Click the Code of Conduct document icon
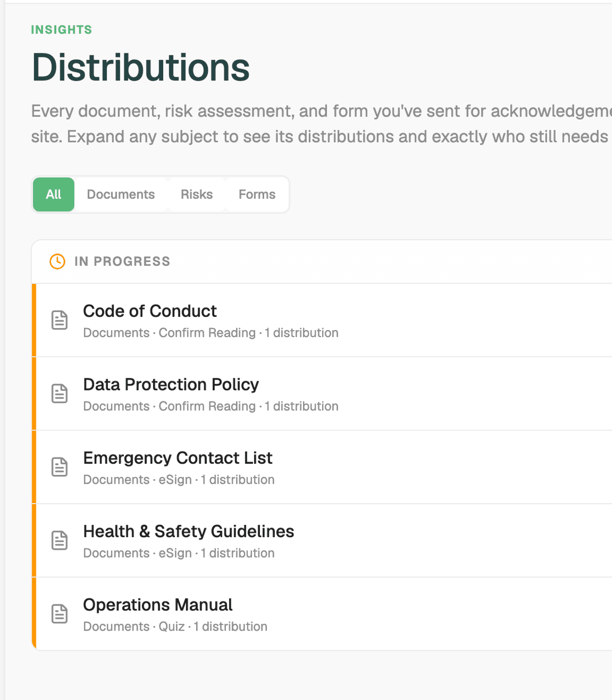The width and height of the screenshot is (612, 700). [x=60, y=320]
